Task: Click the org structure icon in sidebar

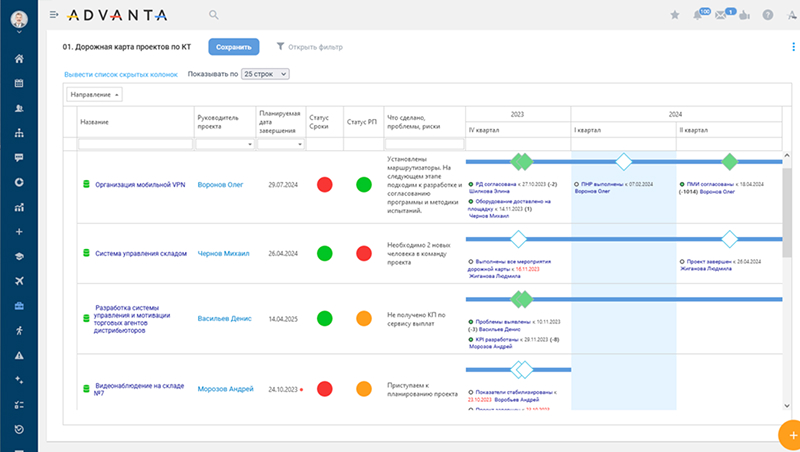Action: 19,132
